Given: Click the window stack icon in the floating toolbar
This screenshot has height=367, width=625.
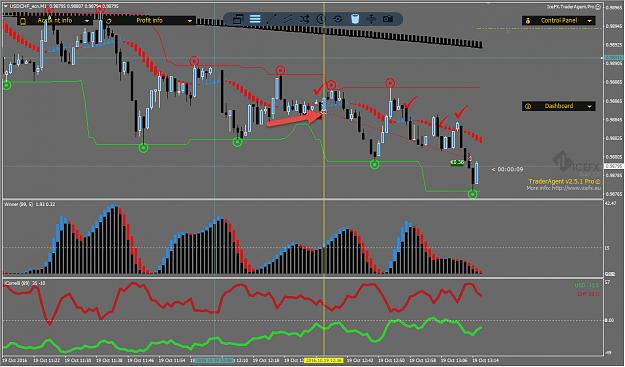Looking at the screenshot, I should pos(238,19).
